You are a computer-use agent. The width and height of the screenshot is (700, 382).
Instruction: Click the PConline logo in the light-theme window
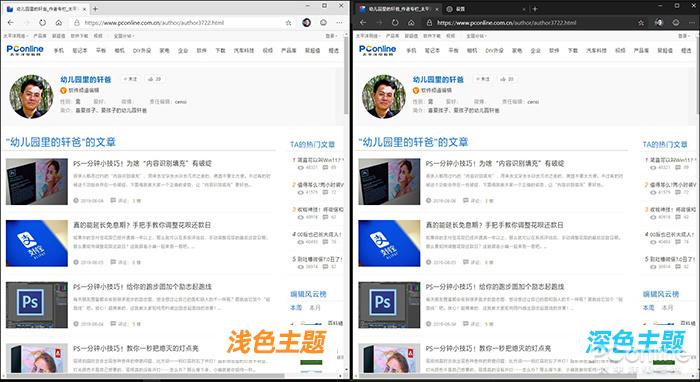click(25, 50)
